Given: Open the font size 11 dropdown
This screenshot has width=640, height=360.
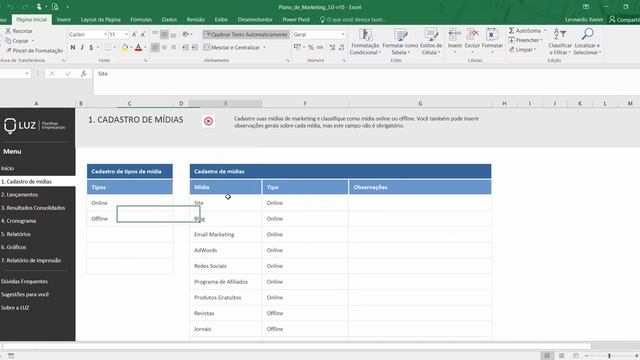Looking at the screenshot, I should tap(127, 35).
